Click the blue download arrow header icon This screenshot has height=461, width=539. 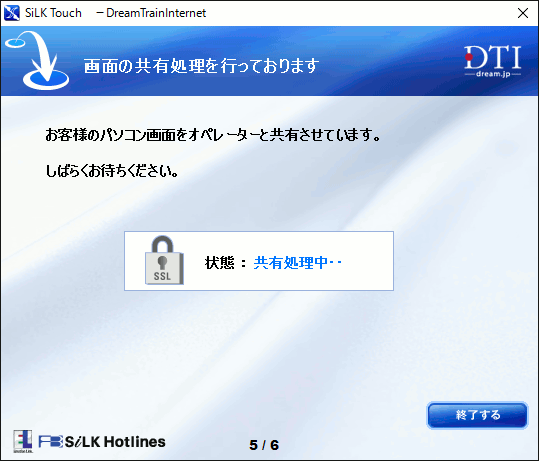coord(37,61)
